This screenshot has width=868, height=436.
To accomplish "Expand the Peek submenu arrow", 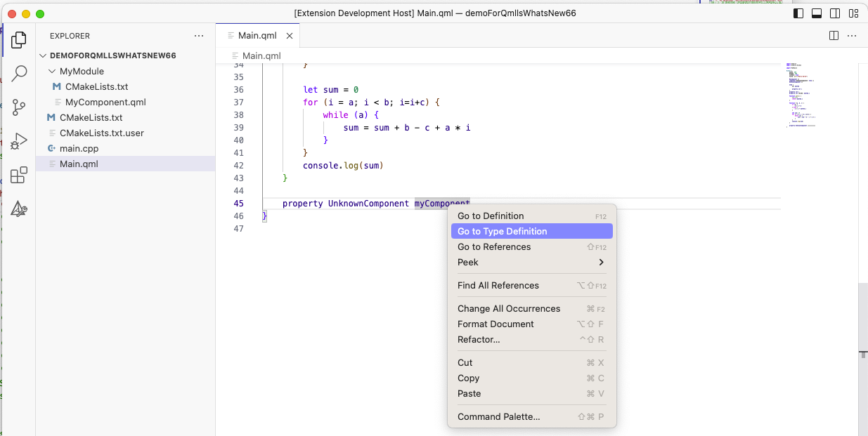I will click(x=601, y=262).
